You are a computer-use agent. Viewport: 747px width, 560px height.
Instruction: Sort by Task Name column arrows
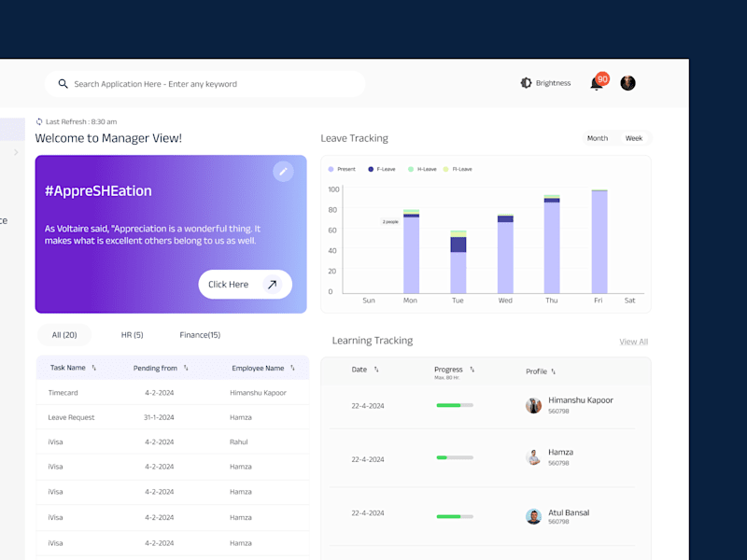[94, 368]
